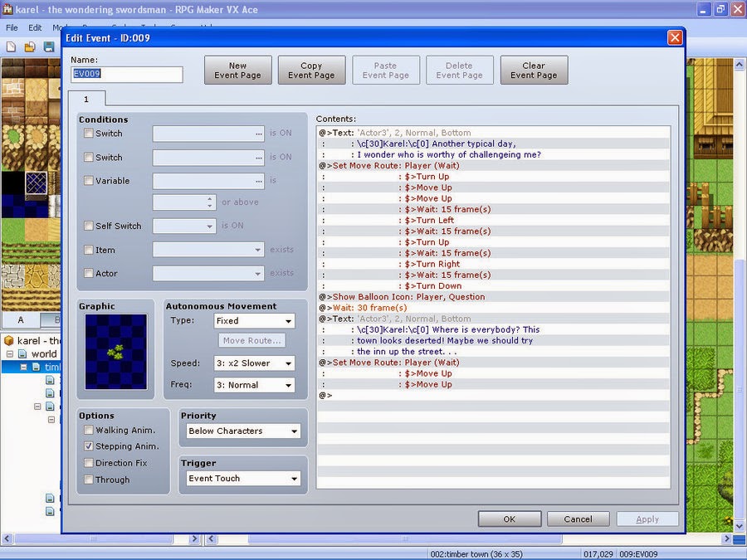Edit the event Name field EV009
The width and height of the screenshot is (747, 560).
tap(126, 74)
